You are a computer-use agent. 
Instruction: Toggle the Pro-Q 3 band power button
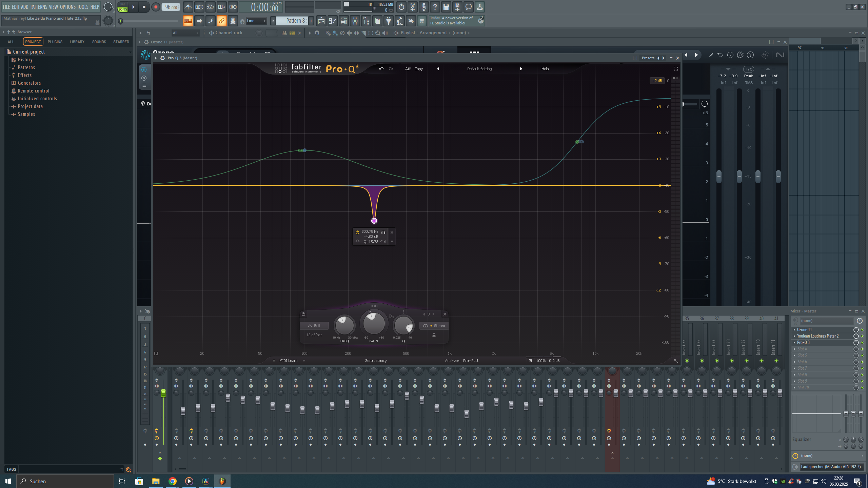(x=303, y=314)
